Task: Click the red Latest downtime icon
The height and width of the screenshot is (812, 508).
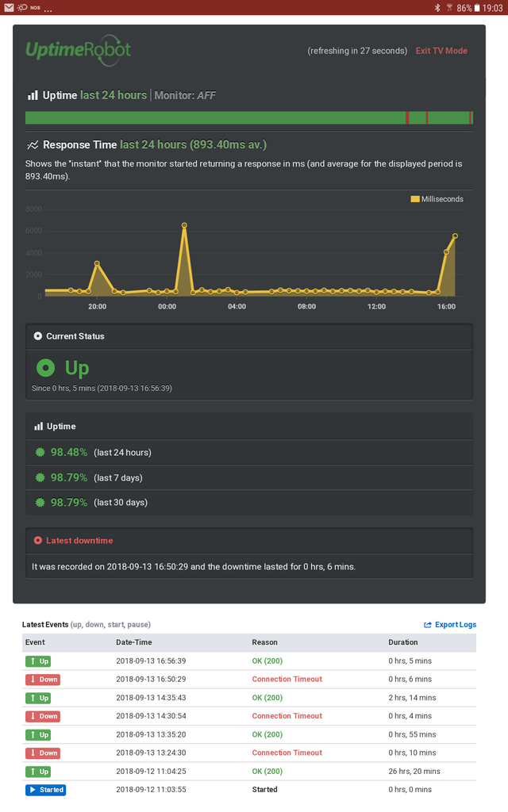Action: coord(38,541)
